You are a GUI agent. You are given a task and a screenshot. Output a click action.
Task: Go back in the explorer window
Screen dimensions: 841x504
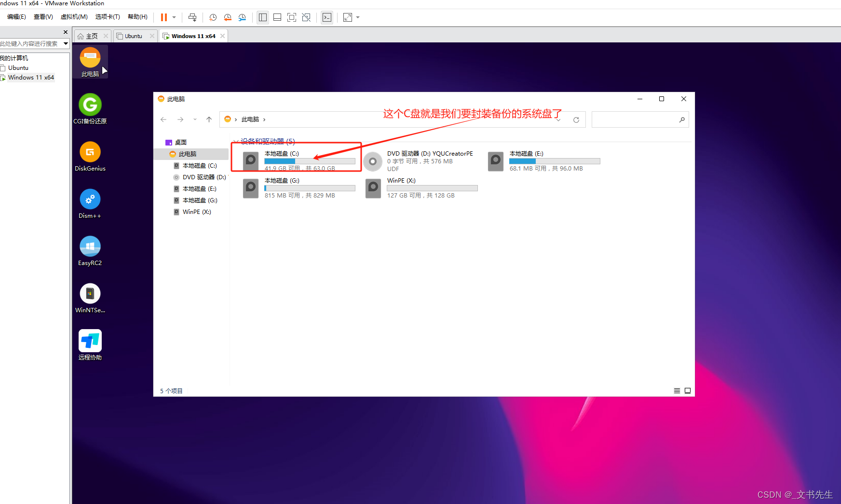pyautogui.click(x=163, y=119)
